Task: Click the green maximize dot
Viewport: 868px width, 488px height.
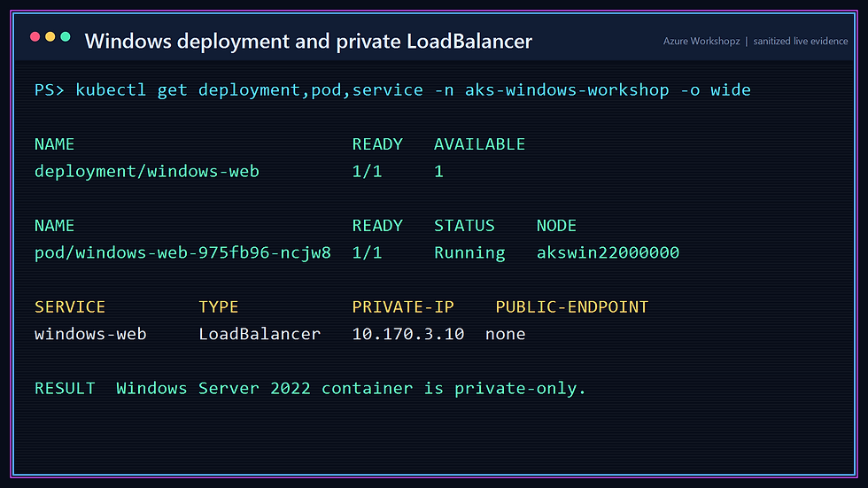Action: [66, 37]
